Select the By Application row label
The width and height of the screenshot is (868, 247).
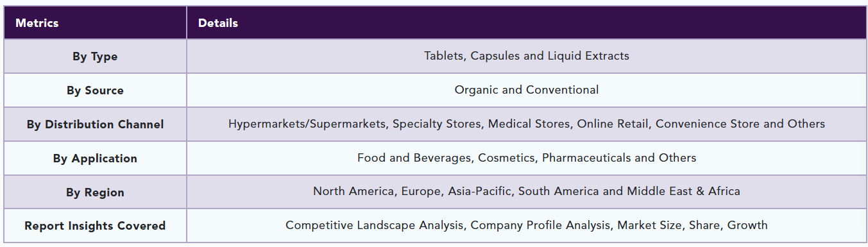(x=95, y=158)
